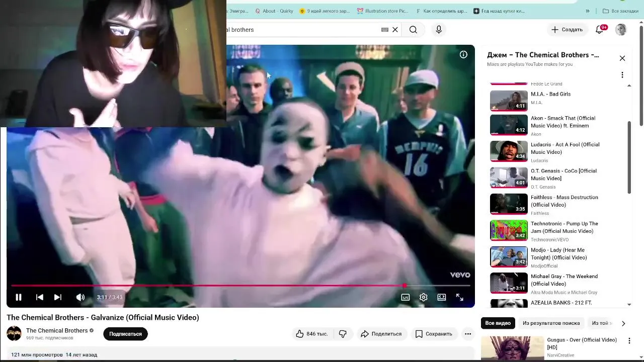Switch to theater mode
644x362 pixels.
click(x=442, y=297)
